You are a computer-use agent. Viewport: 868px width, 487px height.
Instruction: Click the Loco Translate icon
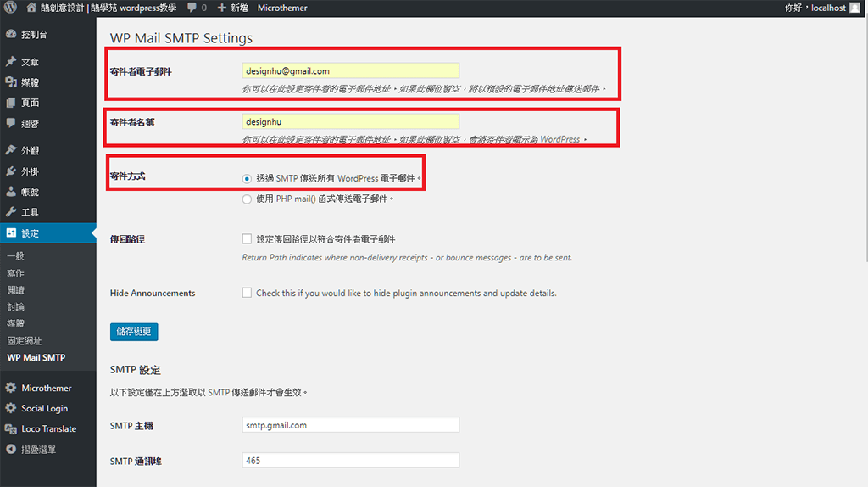pos(11,428)
